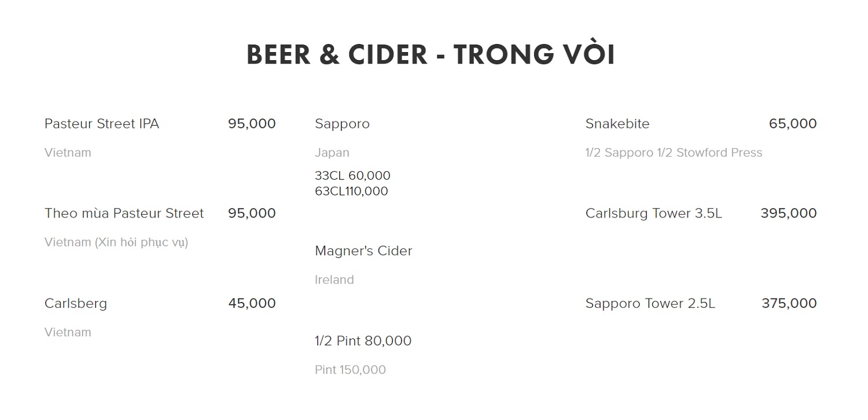Screen dimensions: 868x420
Task: Select the Sapporo Tower 2.5L item
Action: pyautogui.click(x=650, y=303)
